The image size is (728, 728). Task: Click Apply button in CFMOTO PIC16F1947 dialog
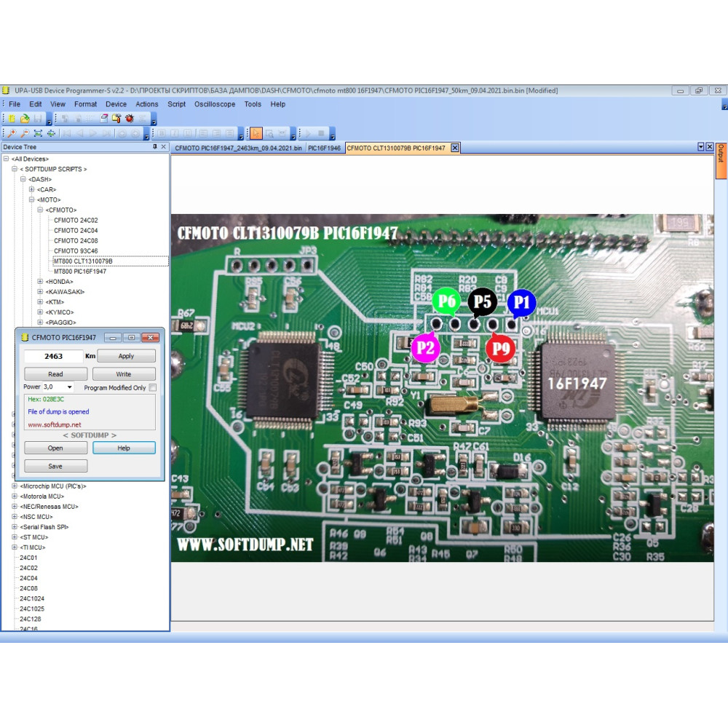(126, 356)
